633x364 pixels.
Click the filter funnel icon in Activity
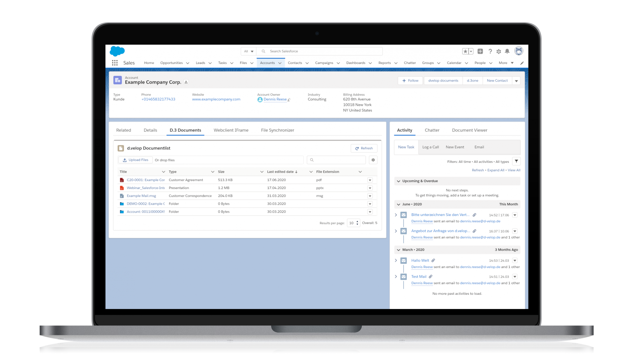[x=516, y=161]
